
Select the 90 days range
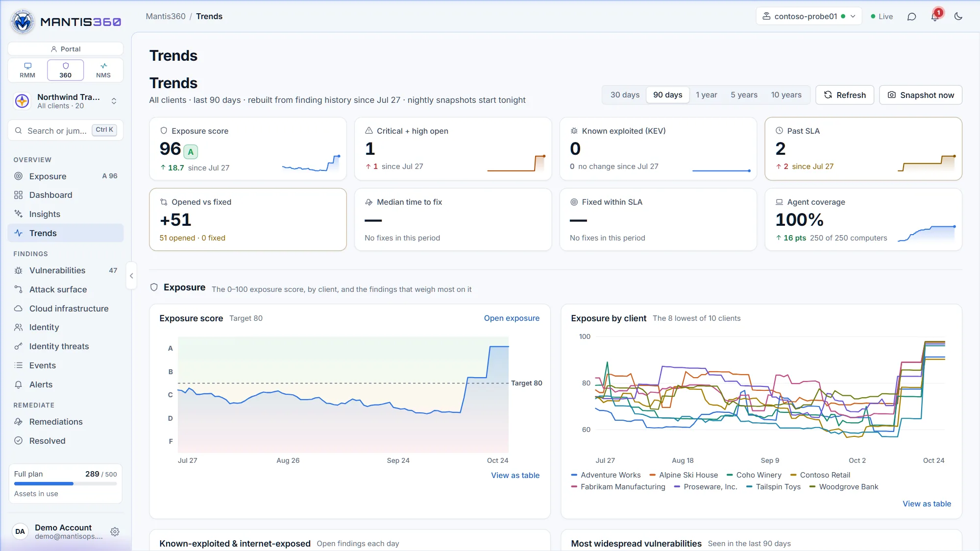click(x=667, y=95)
